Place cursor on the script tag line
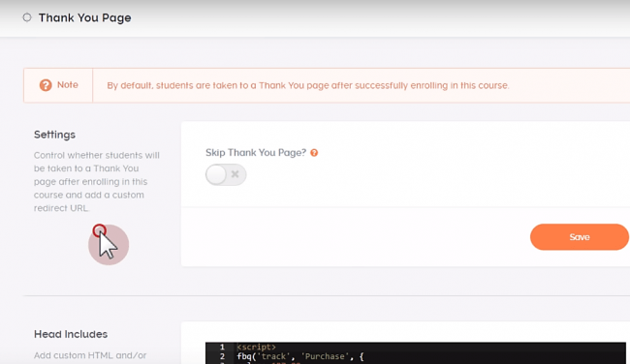 coord(430,347)
